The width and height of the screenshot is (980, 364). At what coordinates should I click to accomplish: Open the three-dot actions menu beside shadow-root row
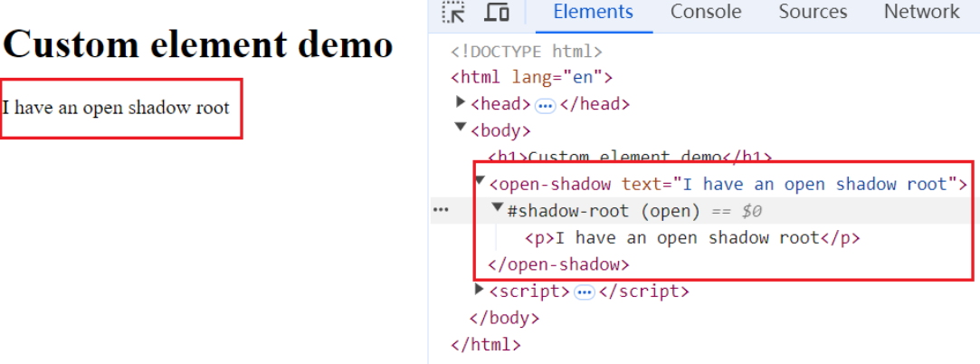click(441, 211)
